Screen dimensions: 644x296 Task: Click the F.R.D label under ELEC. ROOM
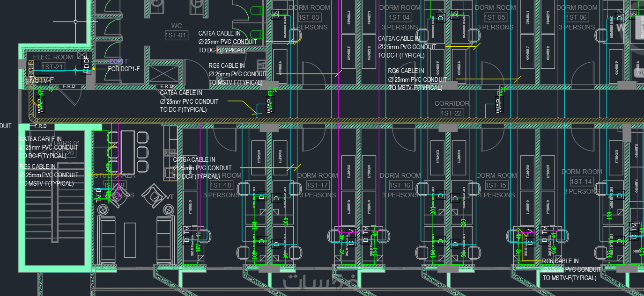click(x=69, y=87)
